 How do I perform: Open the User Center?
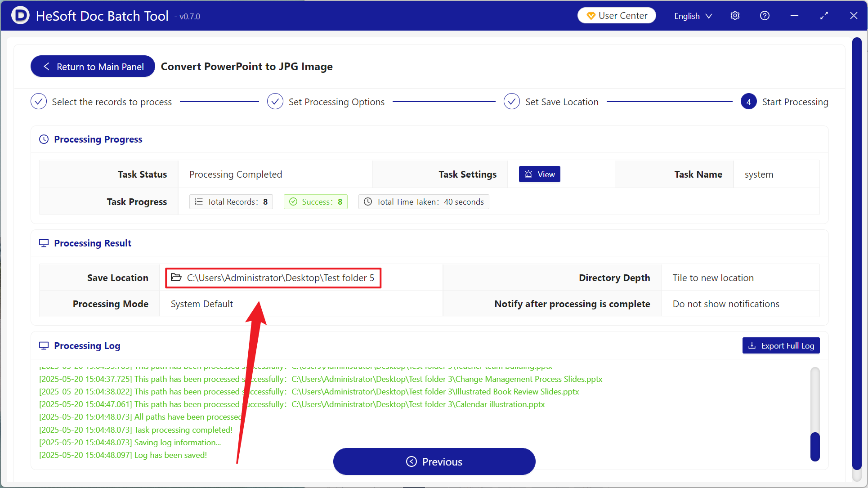point(617,16)
